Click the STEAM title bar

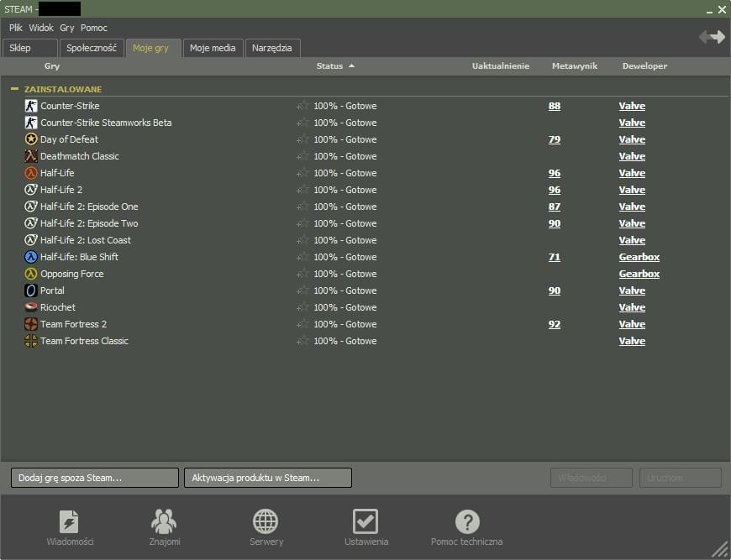pyautogui.click(x=365, y=9)
